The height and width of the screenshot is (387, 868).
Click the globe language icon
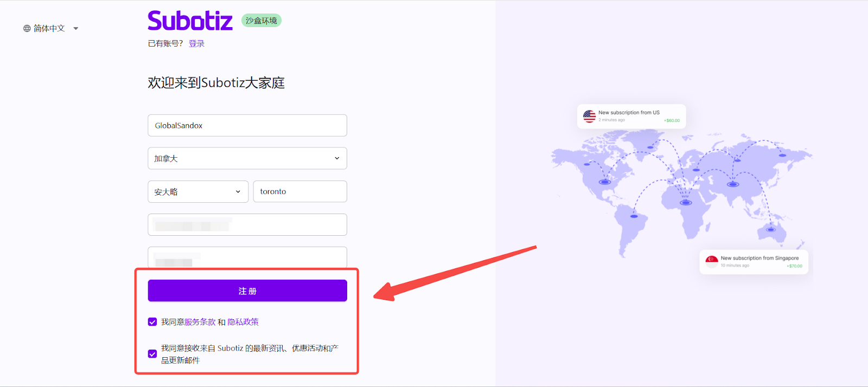[27, 28]
